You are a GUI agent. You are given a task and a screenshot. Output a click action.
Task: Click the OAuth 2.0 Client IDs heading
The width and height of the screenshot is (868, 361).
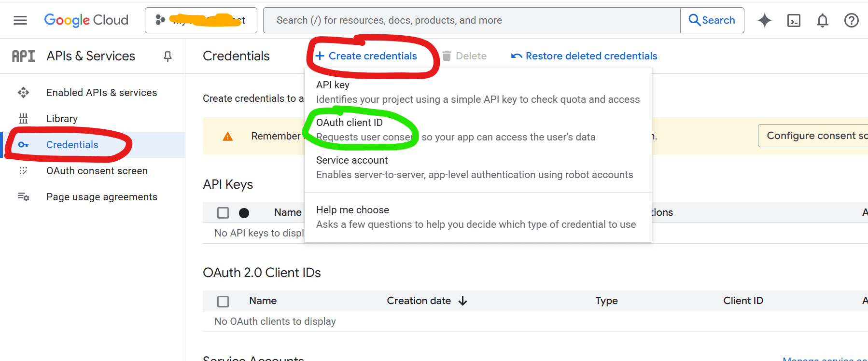[262, 273]
